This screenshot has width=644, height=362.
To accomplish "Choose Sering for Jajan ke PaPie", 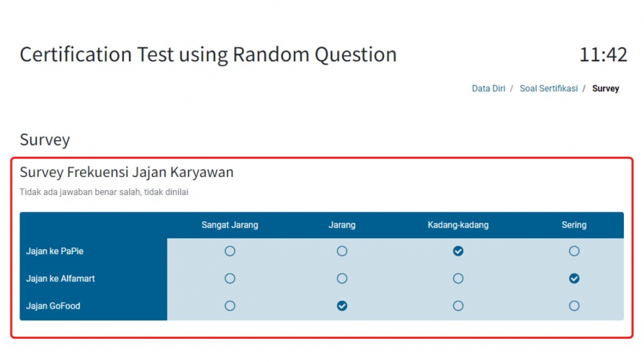I will pos(574,251).
